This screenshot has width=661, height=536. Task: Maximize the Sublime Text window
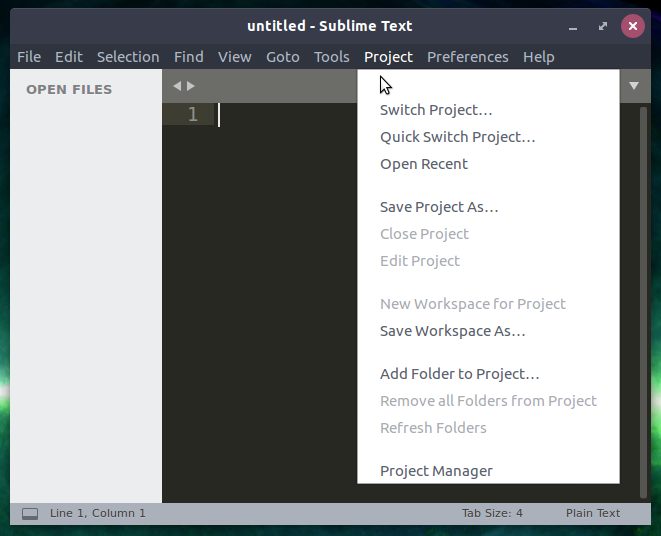[x=603, y=26]
